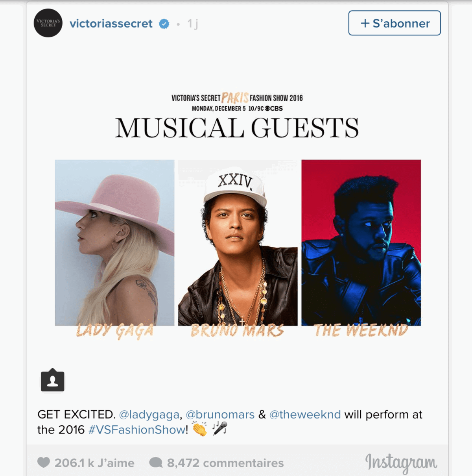Image resolution: width=472 pixels, height=476 pixels.
Task: Open the #VSFashionShow hashtag
Action: [137, 430]
